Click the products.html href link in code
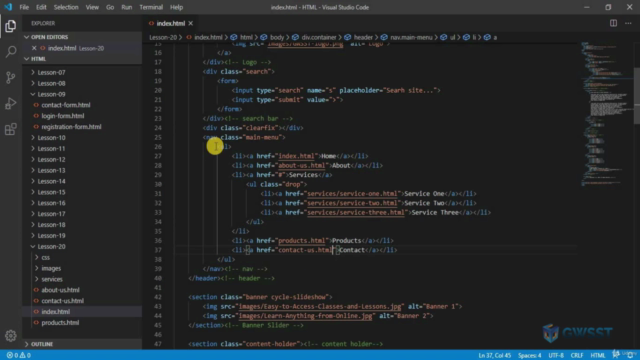The width and height of the screenshot is (640, 360). click(302, 241)
